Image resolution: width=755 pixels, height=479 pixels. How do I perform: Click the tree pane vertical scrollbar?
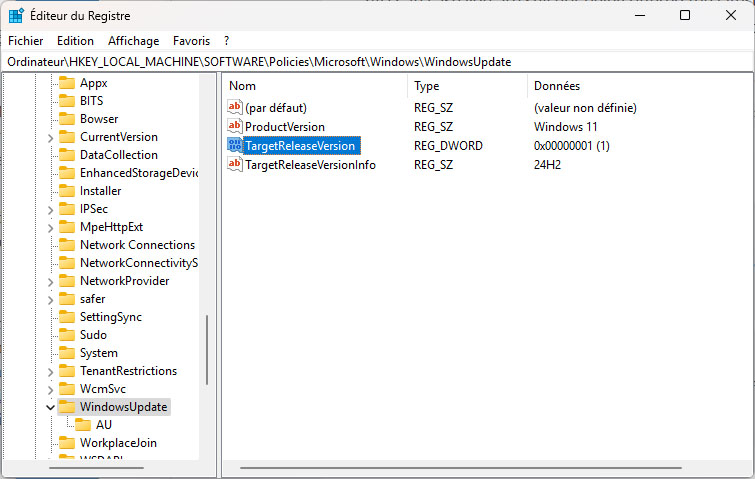207,350
